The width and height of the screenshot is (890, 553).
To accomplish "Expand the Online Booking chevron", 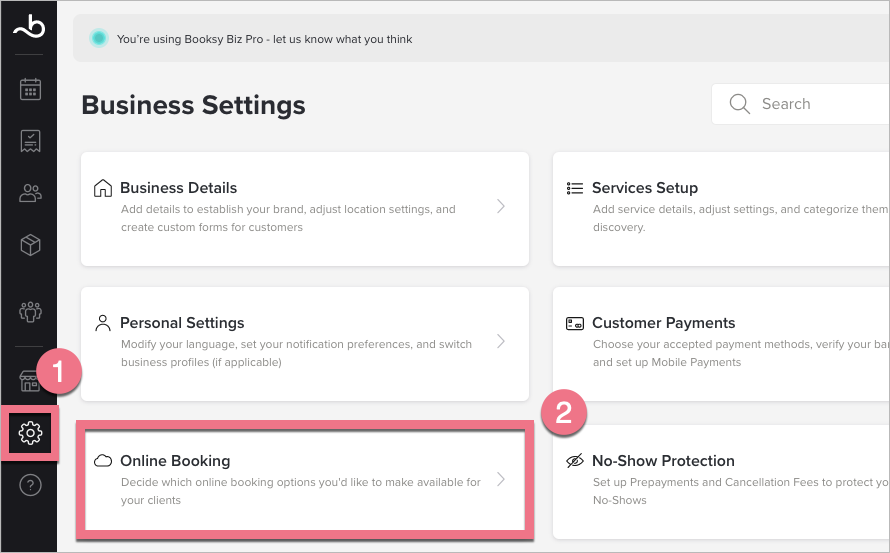I will (501, 480).
